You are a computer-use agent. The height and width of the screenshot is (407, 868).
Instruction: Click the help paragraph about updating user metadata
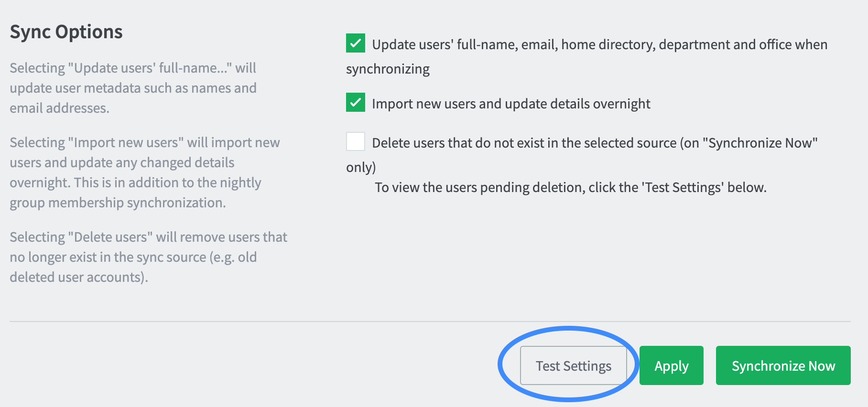[133, 88]
